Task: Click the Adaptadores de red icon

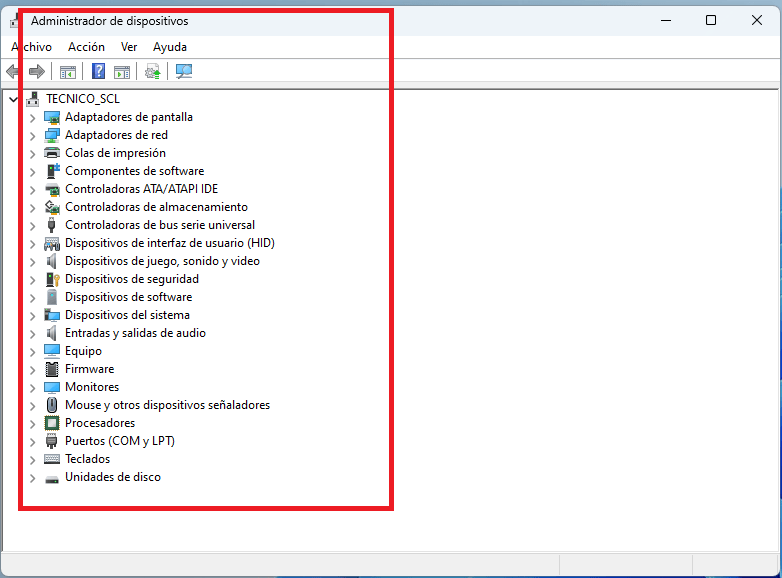Action: (x=52, y=135)
